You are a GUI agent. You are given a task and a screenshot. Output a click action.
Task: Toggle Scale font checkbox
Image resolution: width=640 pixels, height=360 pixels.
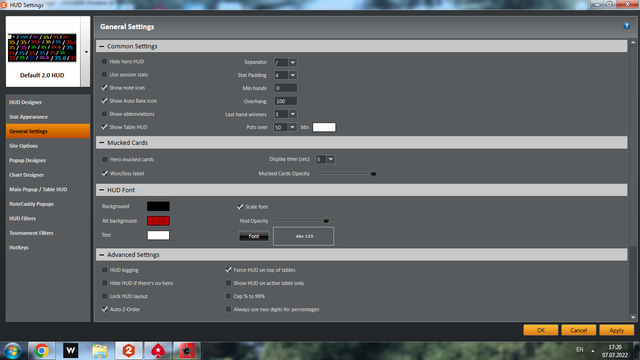point(240,207)
